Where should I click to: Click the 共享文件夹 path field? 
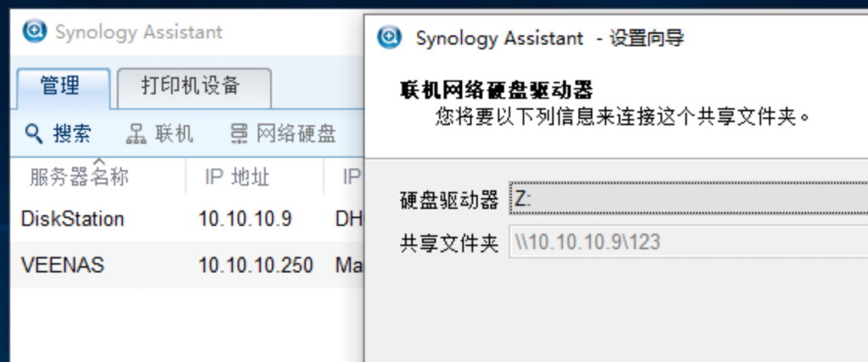pyautogui.click(x=687, y=242)
